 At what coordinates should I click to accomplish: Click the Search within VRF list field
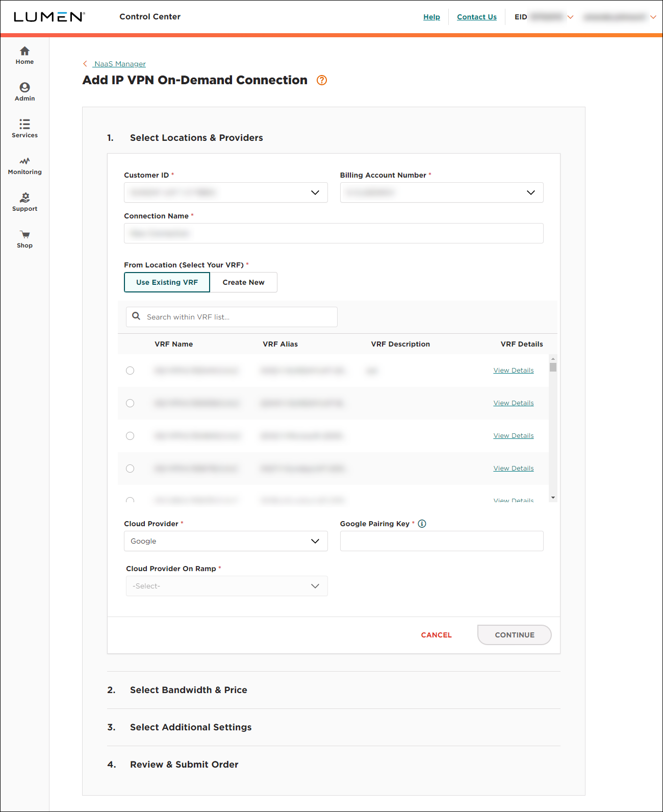click(232, 317)
